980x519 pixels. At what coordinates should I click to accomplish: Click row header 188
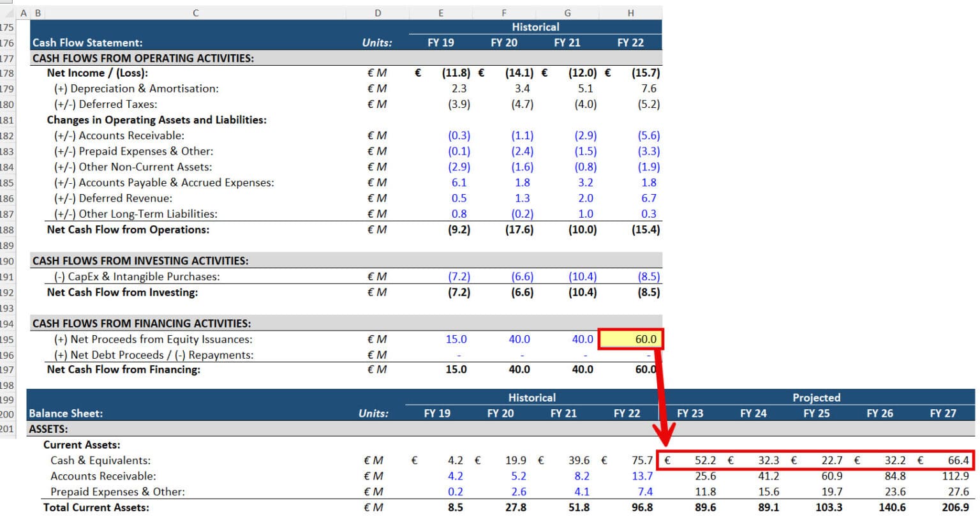tap(7, 230)
